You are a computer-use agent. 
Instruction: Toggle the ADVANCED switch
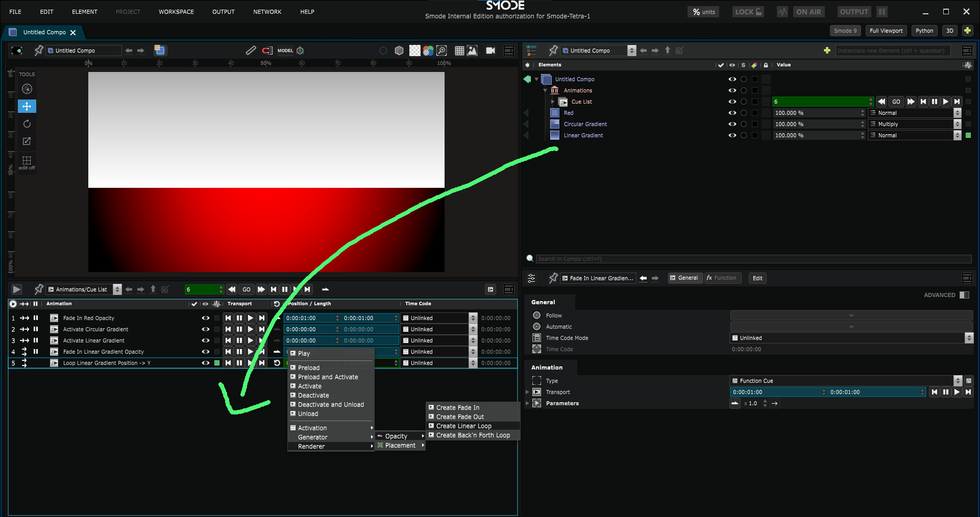pos(964,295)
